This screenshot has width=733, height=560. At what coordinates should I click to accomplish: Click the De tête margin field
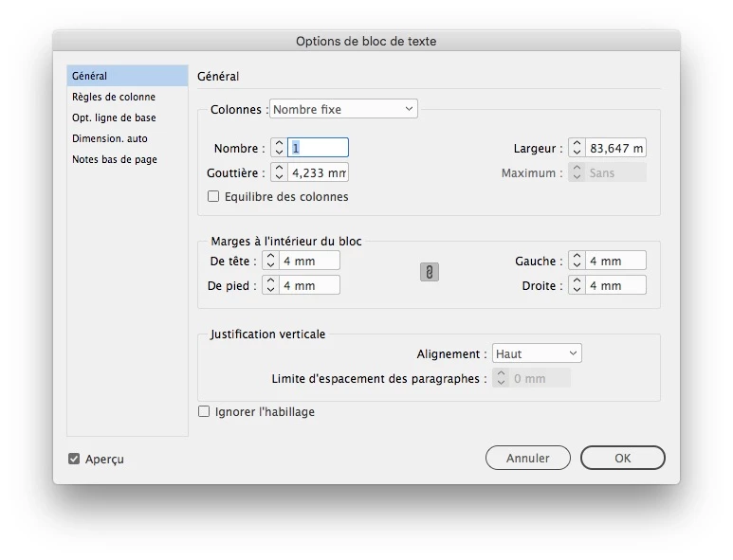[x=309, y=261]
